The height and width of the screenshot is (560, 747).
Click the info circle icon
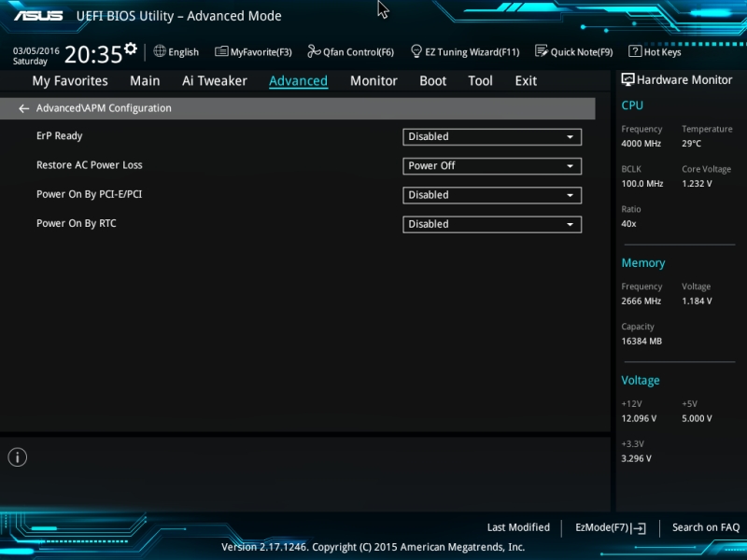(18, 457)
